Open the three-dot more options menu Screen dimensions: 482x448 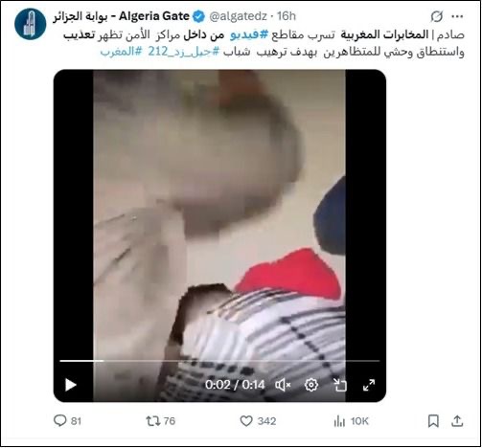(457, 16)
